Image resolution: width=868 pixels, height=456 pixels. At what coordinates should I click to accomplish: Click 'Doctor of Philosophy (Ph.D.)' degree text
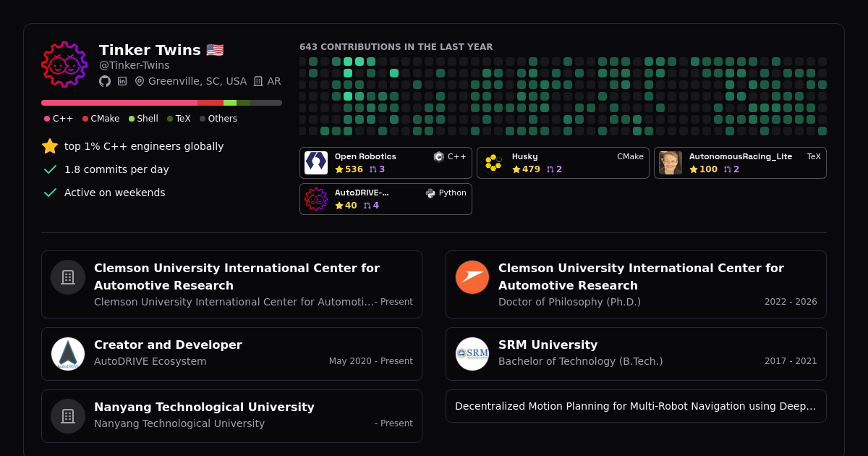coord(569,302)
